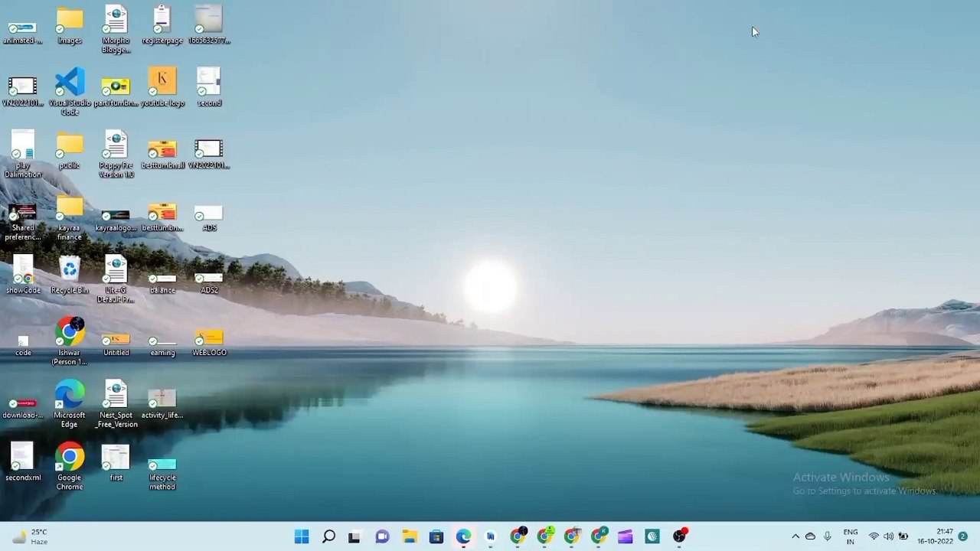Open the clapperboard video app in taskbar

[x=626, y=536]
